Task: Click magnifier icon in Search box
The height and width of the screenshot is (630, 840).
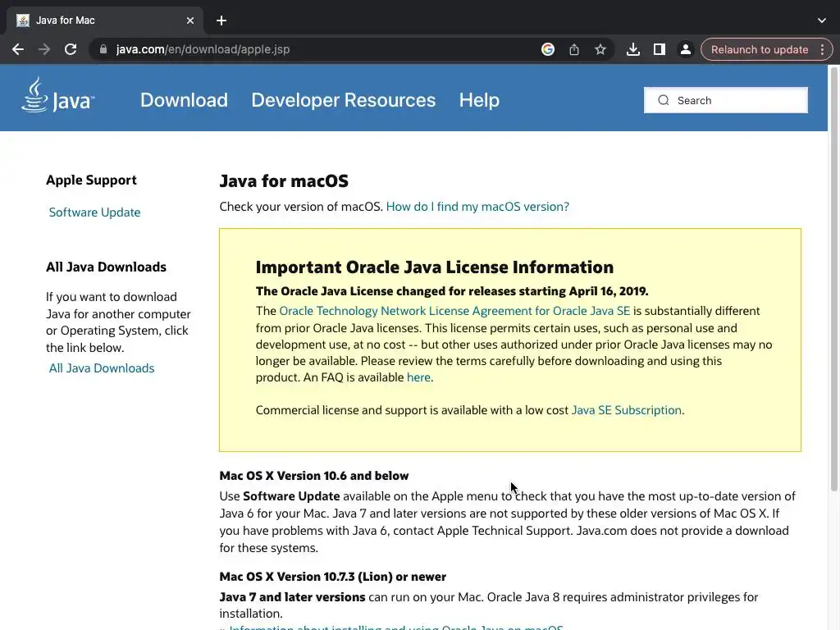Action: [x=663, y=100]
